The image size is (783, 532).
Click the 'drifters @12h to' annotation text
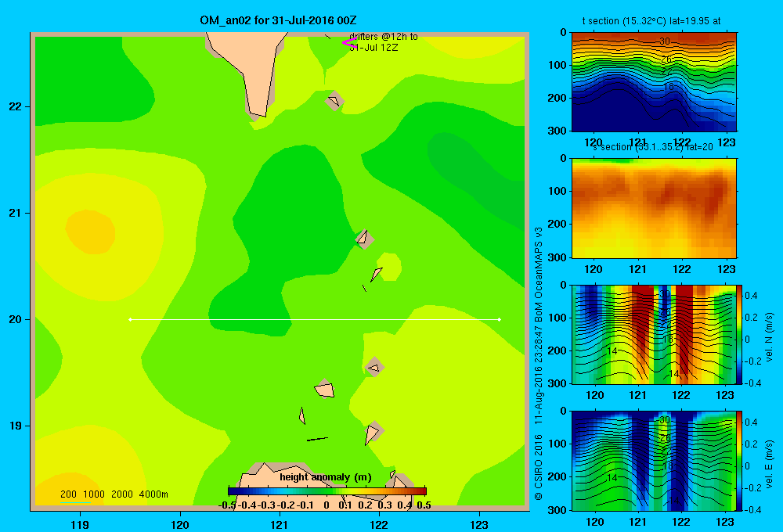[x=384, y=37]
